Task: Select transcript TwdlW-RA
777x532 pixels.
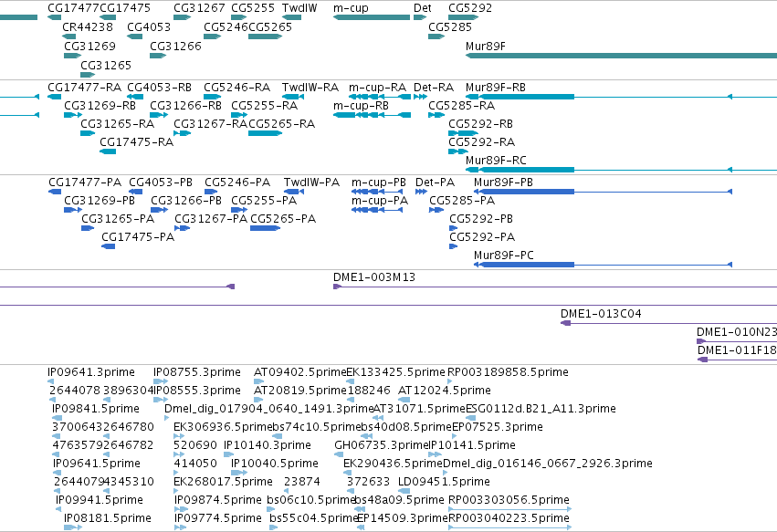Action: [x=310, y=88]
